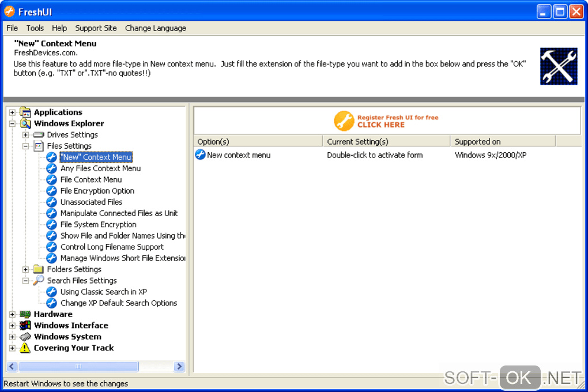
Task: Click "Double-click to activate form" cell
Action: click(x=375, y=155)
